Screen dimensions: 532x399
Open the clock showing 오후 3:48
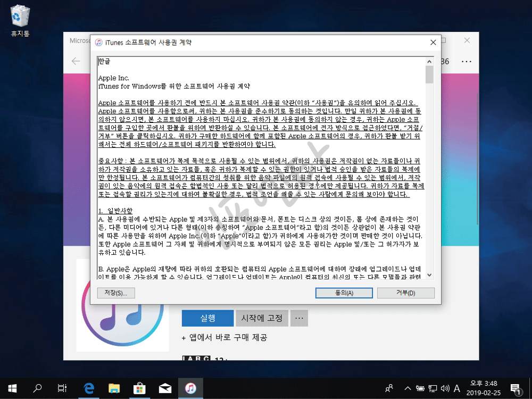coord(484,388)
